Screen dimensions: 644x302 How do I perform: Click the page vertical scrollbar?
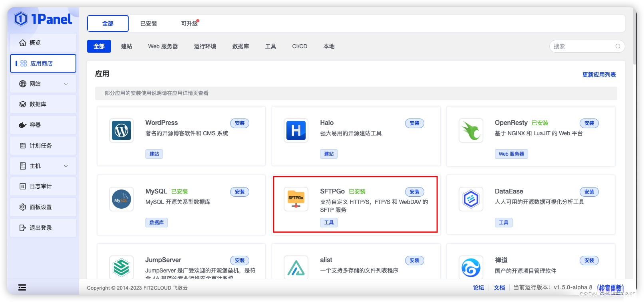click(x=635, y=36)
